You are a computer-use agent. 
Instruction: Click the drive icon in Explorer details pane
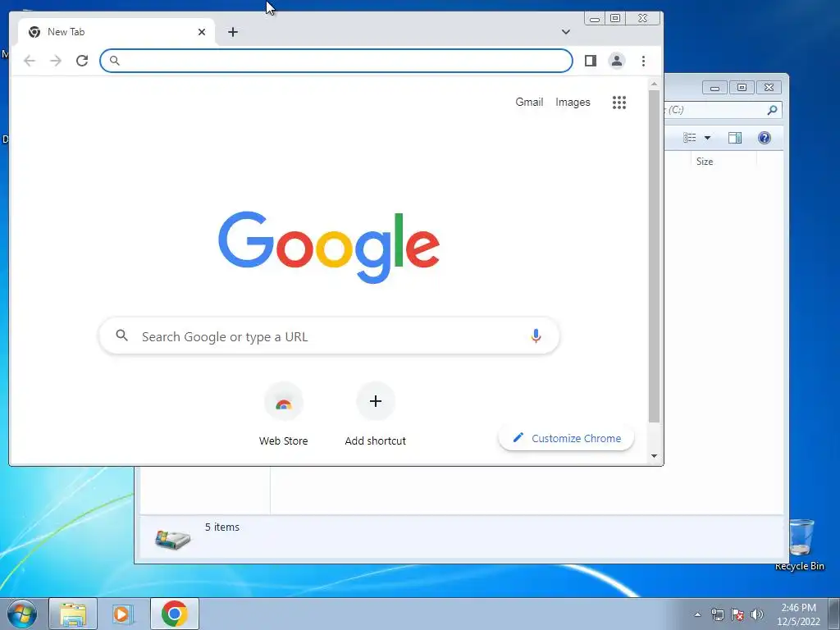172,538
